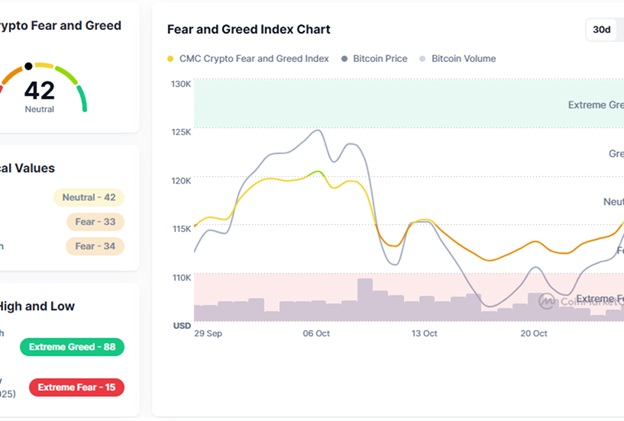Click the "Neutral - 42" badge
624x421 pixels.
pos(89,198)
